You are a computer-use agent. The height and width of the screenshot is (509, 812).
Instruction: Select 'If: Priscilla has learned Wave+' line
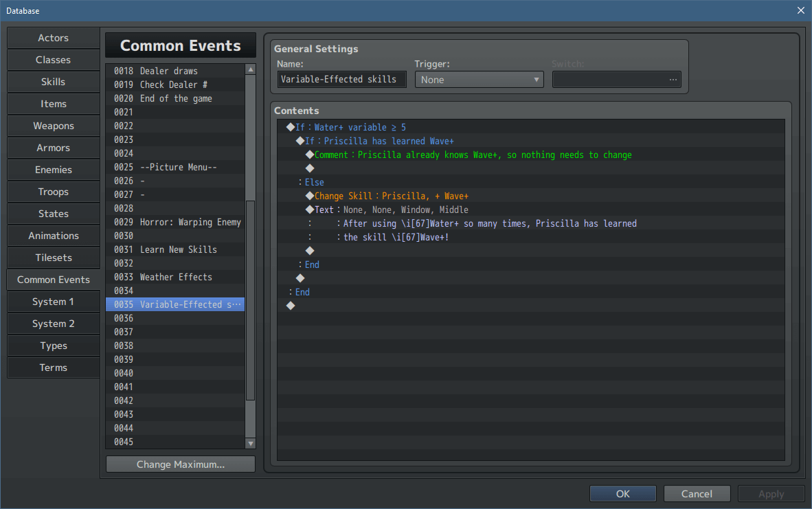tap(531, 141)
